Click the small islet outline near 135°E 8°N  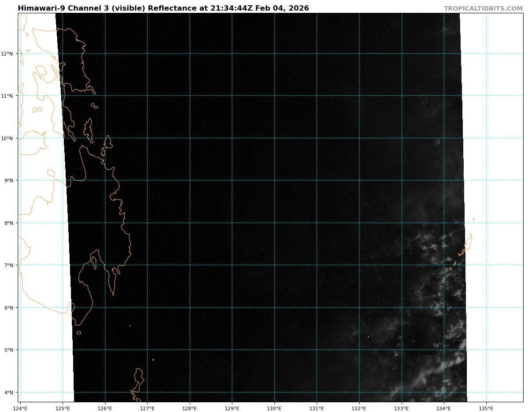(x=473, y=219)
